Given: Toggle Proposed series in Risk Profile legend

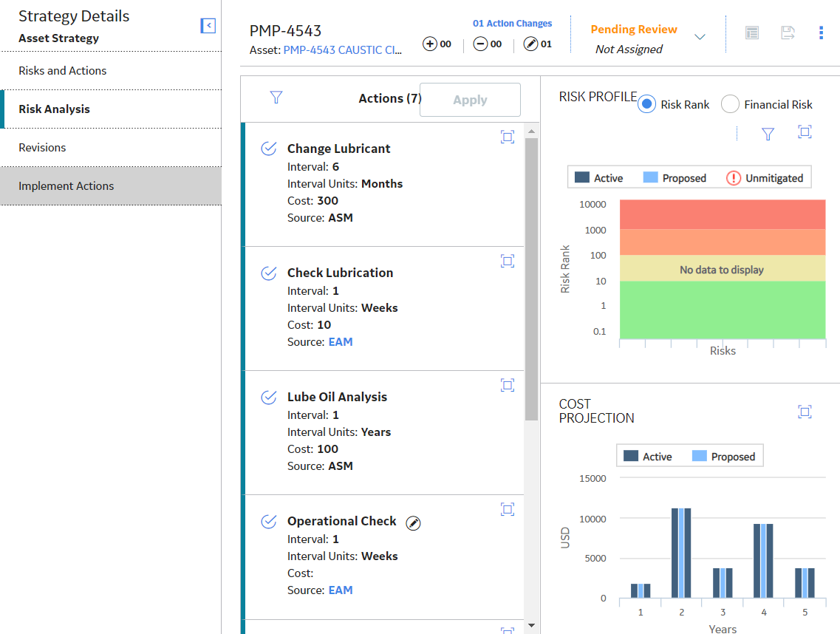Looking at the screenshot, I should pyautogui.click(x=675, y=178).
